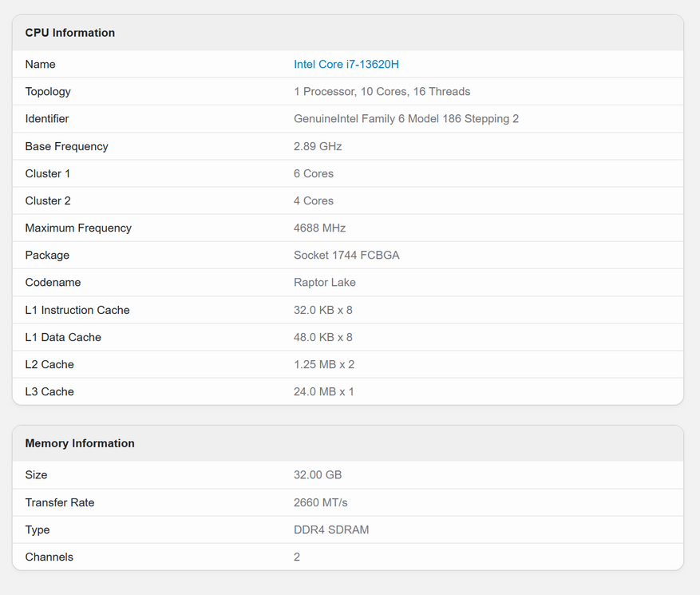Click the 24.0 MB x 1 value
The image size is (700, 595).
pos(324,391)
